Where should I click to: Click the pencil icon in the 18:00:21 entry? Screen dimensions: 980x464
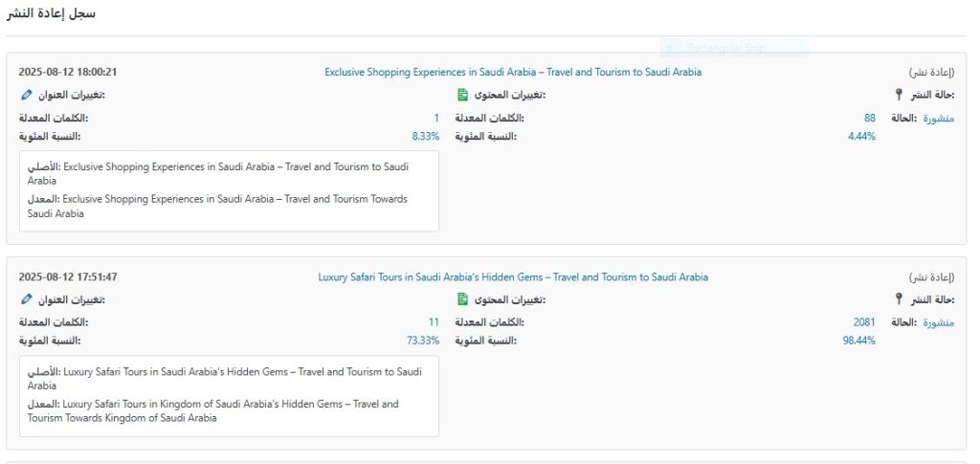click(x=25, y=95)
